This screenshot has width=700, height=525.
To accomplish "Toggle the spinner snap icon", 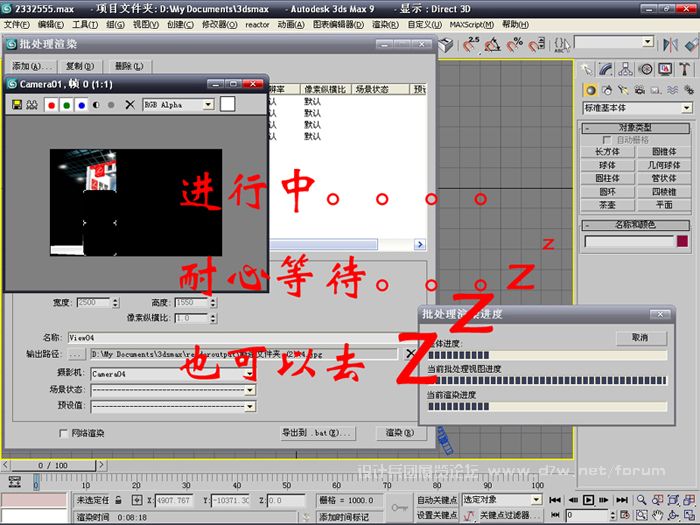I will [x=537, y=45].
